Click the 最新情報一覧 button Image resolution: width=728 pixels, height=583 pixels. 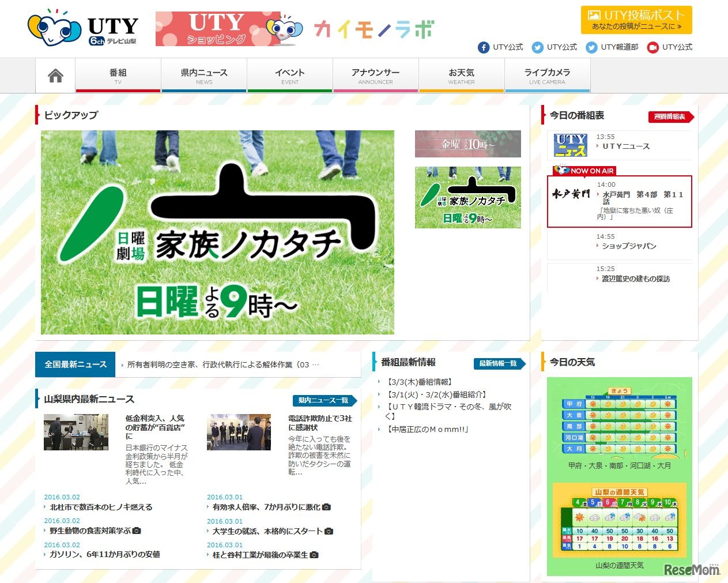[x=499, y=363]
